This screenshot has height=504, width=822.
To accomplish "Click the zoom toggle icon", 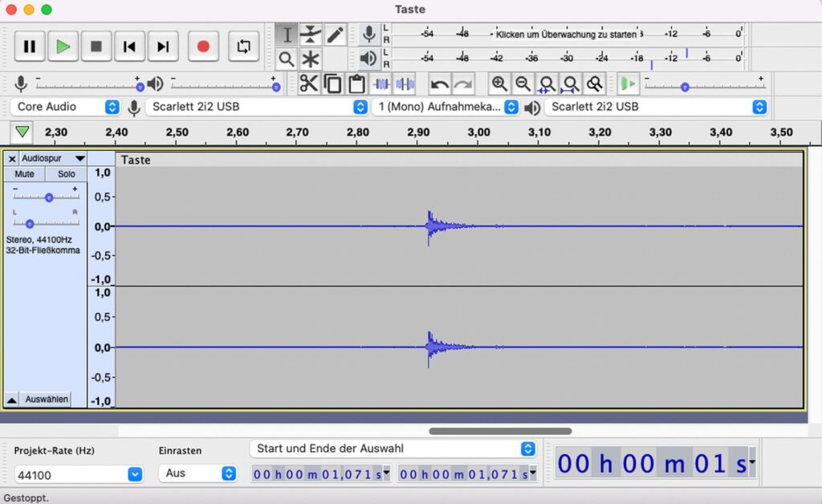I will (x=595, y=83).
